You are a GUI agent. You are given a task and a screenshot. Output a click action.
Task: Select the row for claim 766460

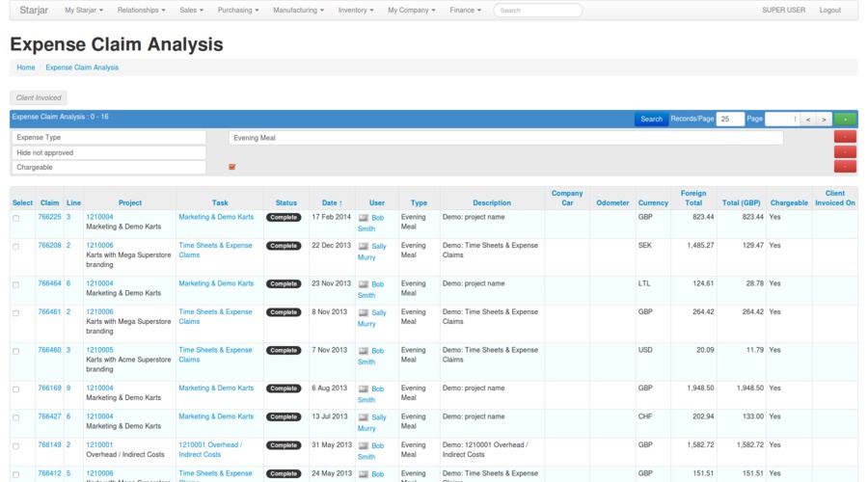pyautogui.click(x=16, y=351)
